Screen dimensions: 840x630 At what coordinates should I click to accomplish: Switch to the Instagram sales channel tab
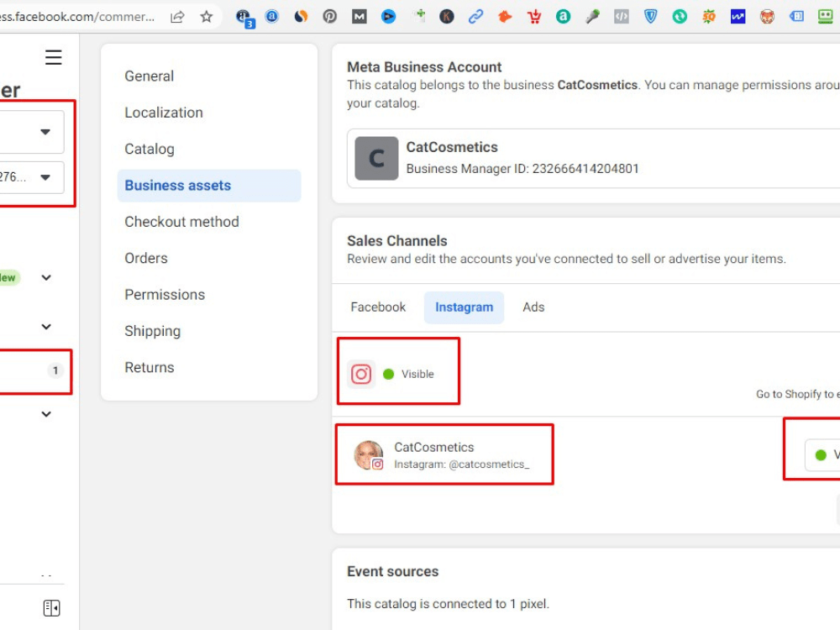pos(464,307)
